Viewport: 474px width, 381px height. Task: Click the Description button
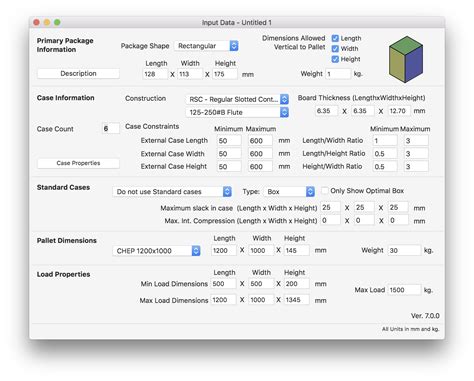tap(78, 73)
